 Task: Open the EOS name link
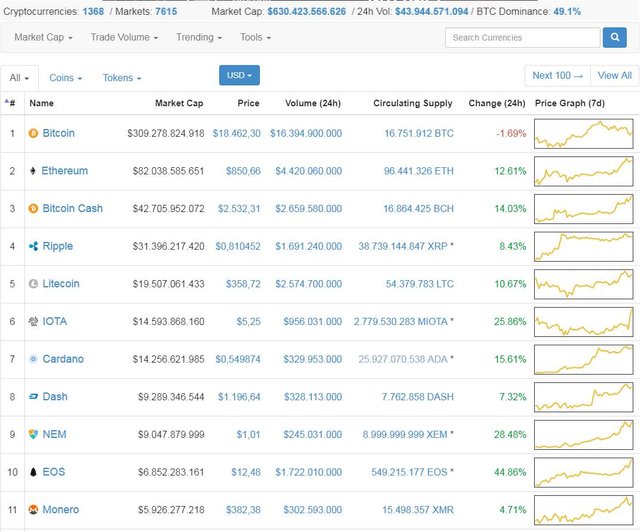click(x=53, y=472)
